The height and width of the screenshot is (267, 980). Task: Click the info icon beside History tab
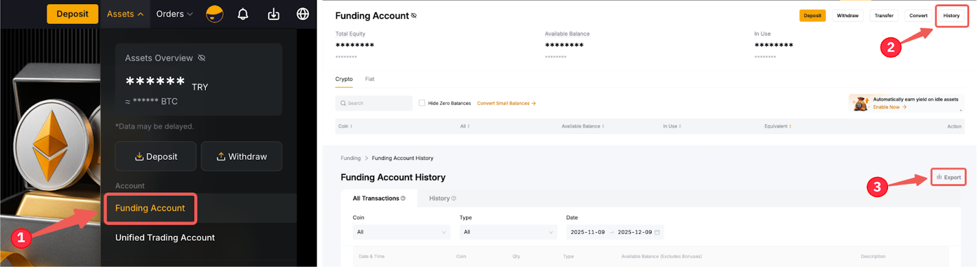[x=454, y=198]
